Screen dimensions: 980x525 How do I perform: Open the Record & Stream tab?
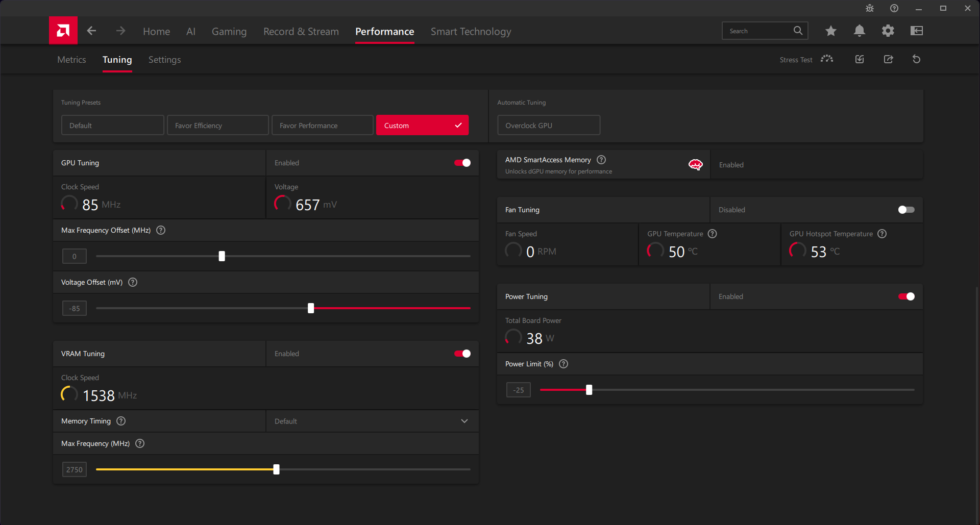[301, 32]
